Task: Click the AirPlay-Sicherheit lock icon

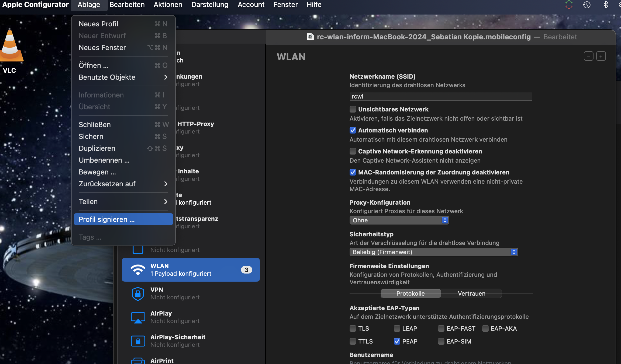Action: tap(138, 341)
